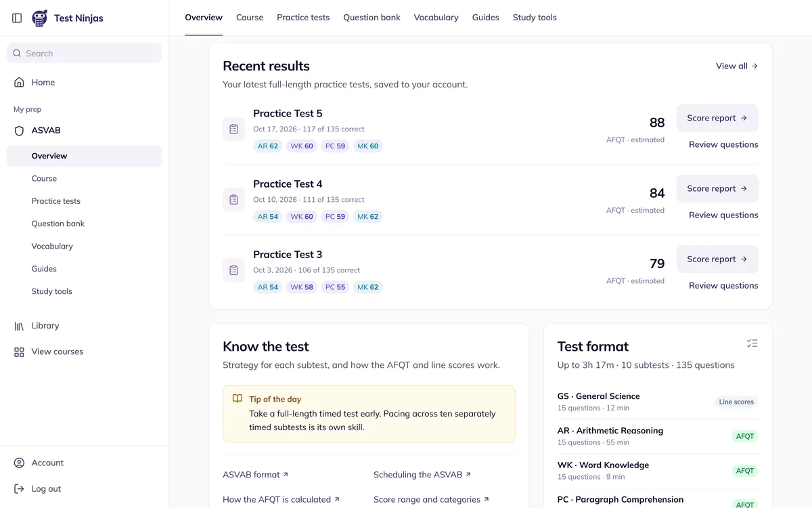Open Score report for Practice Test 4

click(717, 188)
